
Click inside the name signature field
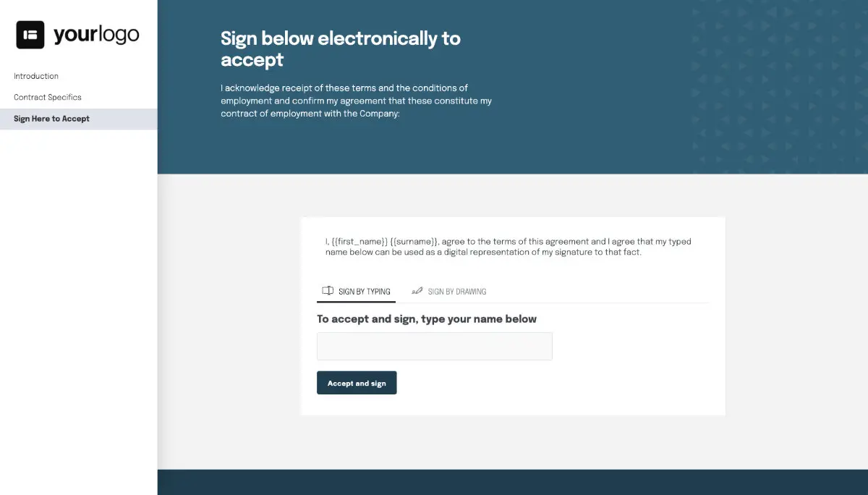(434, 346)
